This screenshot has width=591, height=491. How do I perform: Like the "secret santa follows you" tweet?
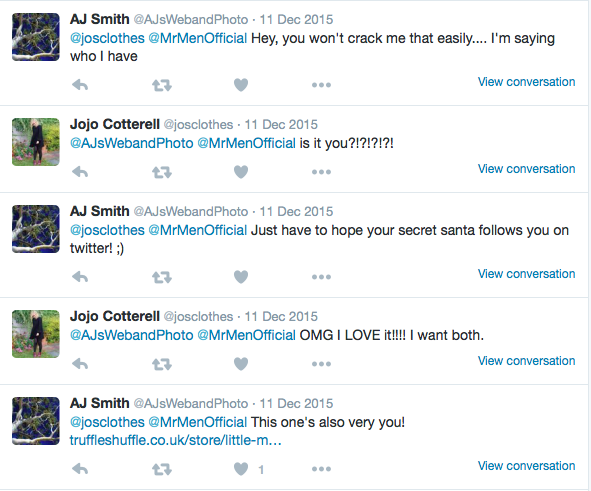(x=241, y=277)
